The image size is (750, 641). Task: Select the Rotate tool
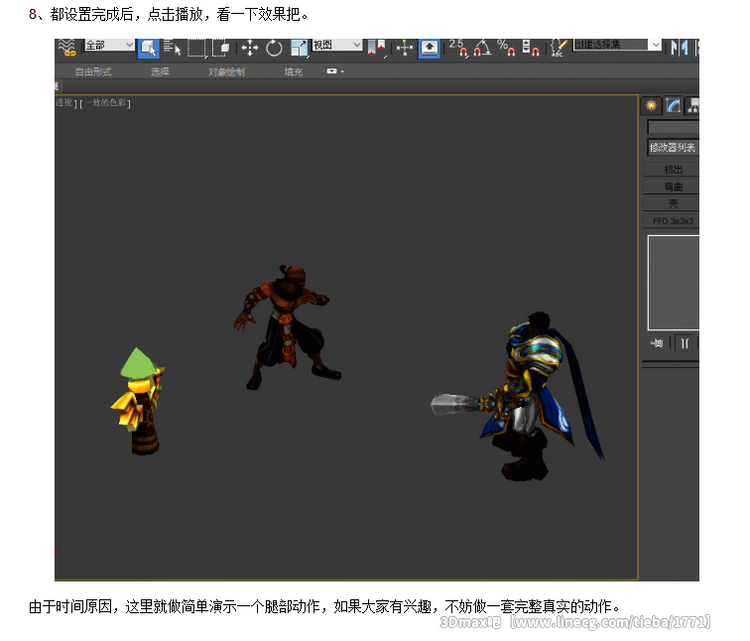(x=274, y=48)
